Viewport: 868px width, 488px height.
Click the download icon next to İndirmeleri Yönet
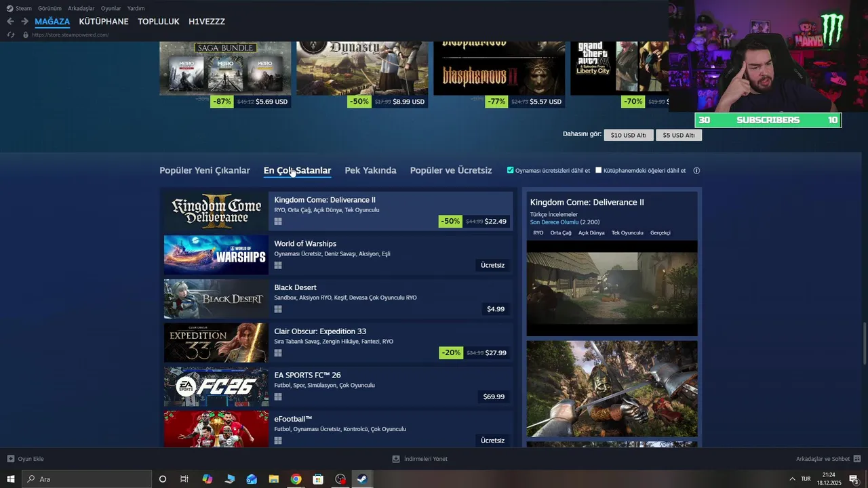(x=396, y=459)
